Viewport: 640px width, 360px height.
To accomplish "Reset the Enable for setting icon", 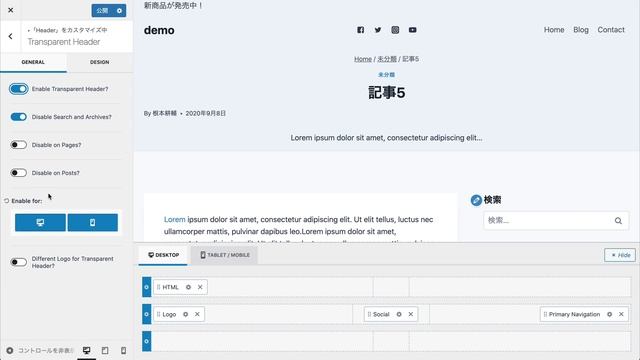I will pyautogui.click(x=7, y=201).
